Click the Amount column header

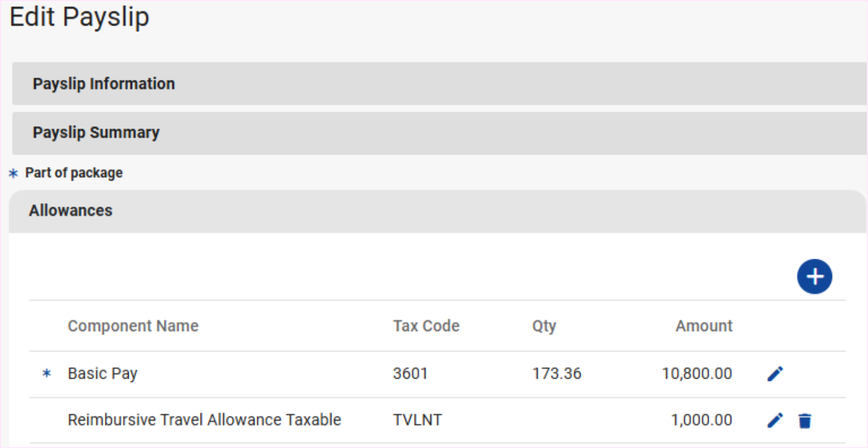[703, 326]
